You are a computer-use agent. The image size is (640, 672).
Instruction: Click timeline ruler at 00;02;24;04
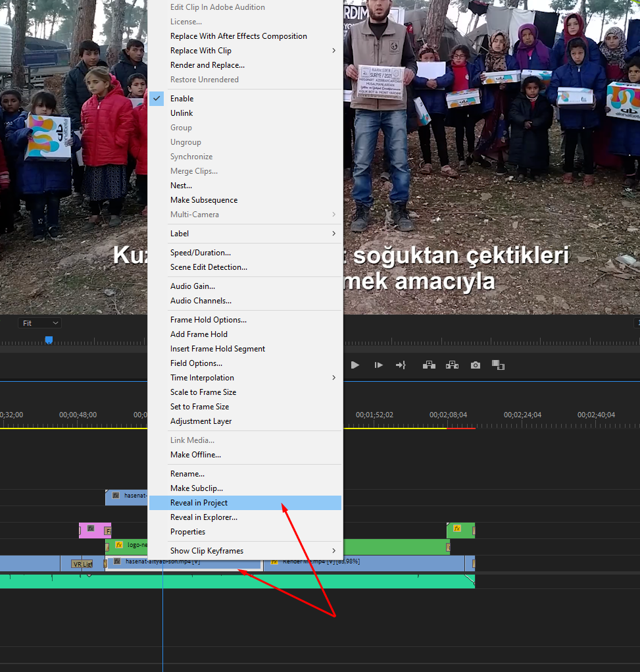(523, 415)
